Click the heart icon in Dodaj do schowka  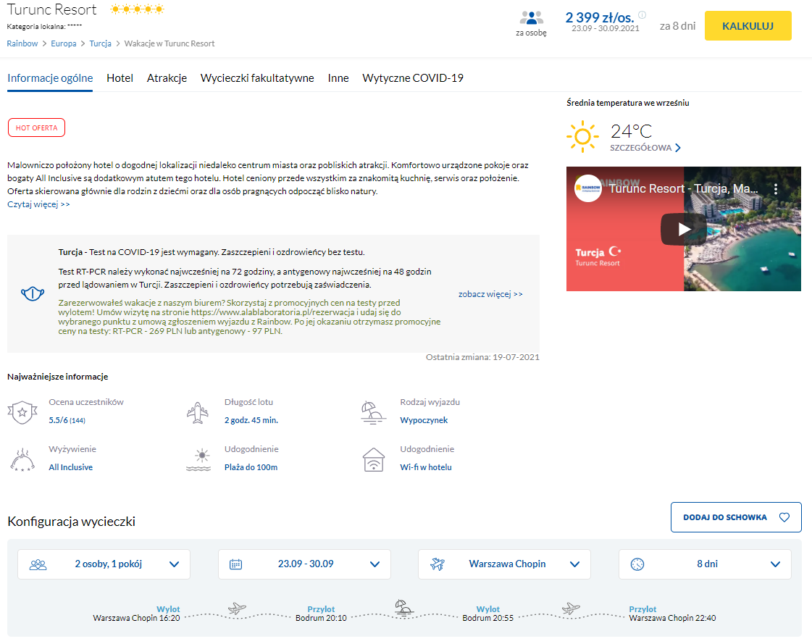pos(783,517)
